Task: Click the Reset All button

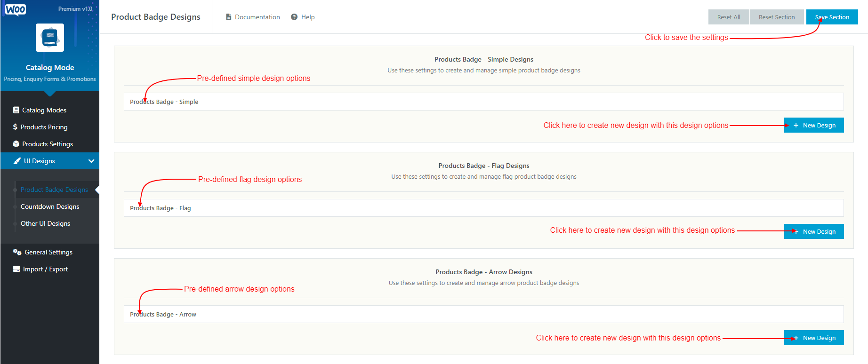Action: click(x=729, y=17)
